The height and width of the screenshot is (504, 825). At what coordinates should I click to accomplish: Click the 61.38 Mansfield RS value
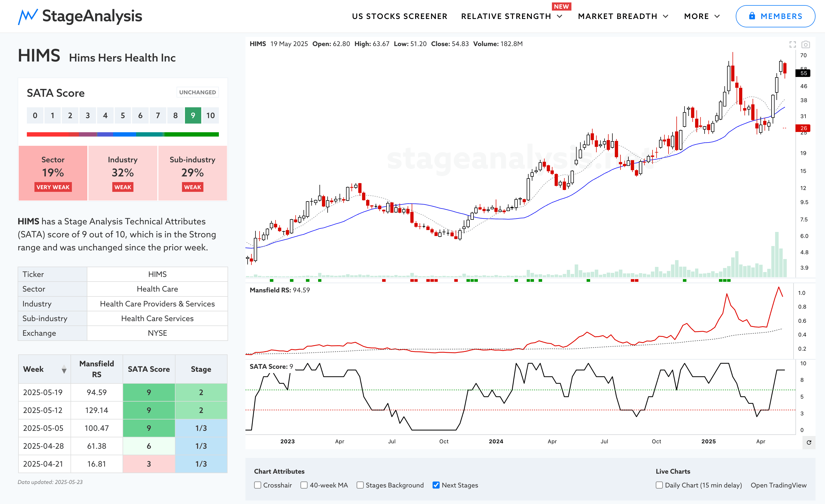tap(97, 446)
